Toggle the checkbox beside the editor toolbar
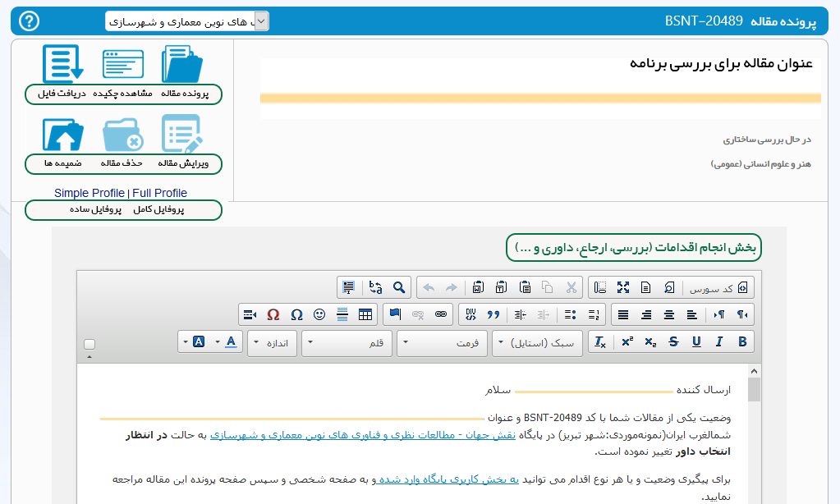This screenshot has width=840, height=504. 90,344
